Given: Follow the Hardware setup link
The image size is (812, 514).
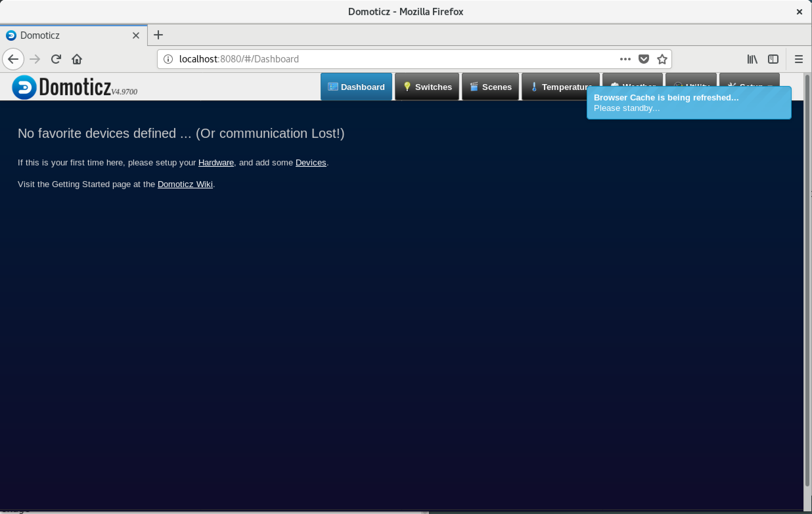Looking at the screenshot, I should point(216,163).
